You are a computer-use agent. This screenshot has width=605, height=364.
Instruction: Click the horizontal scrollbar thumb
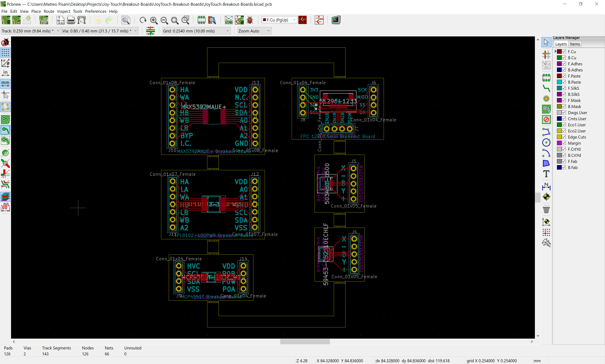(x=305, y=341)
